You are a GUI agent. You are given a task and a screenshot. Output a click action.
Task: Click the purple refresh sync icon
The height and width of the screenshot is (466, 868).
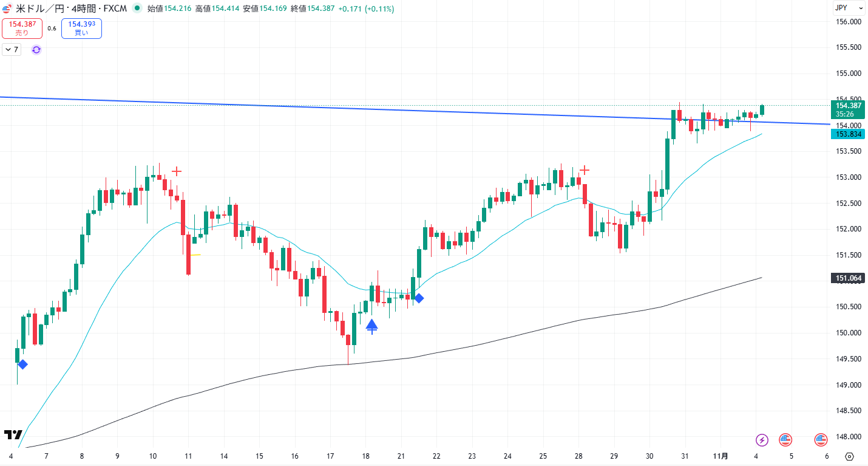[x=36, y=50]
